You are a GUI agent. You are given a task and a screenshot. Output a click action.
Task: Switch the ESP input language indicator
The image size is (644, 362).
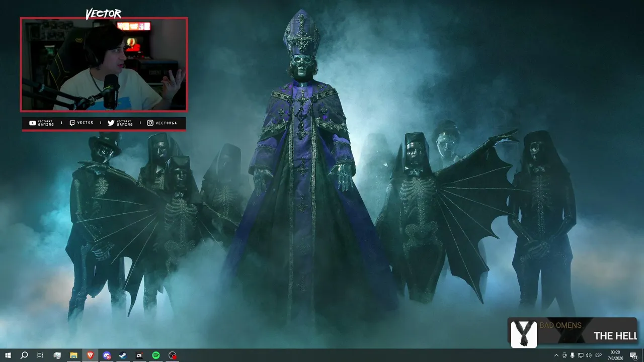[x=599, y=355]
